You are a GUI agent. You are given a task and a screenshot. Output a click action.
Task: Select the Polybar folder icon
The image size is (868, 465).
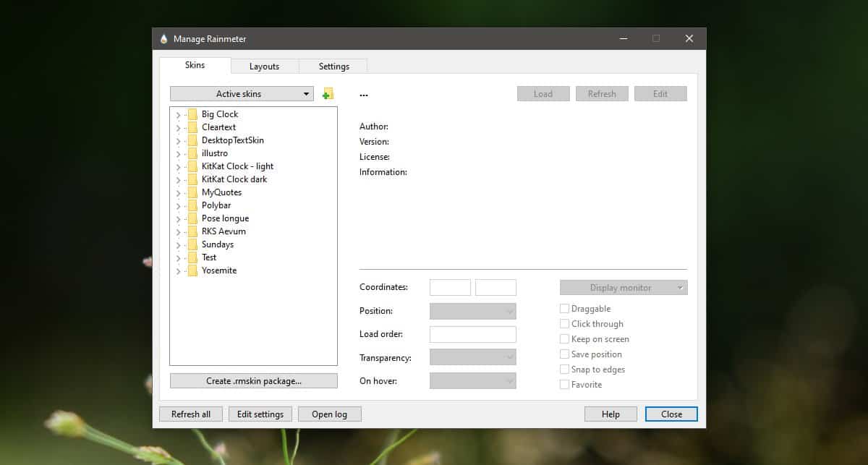pyautogui.click(x=192, y=205)
